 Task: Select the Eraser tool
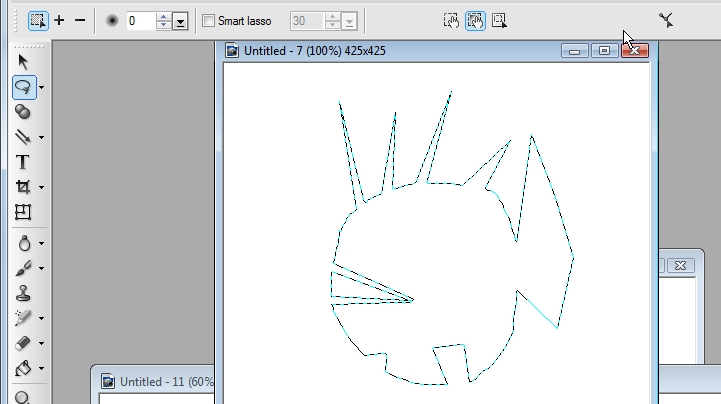click(x=23, y=343)
